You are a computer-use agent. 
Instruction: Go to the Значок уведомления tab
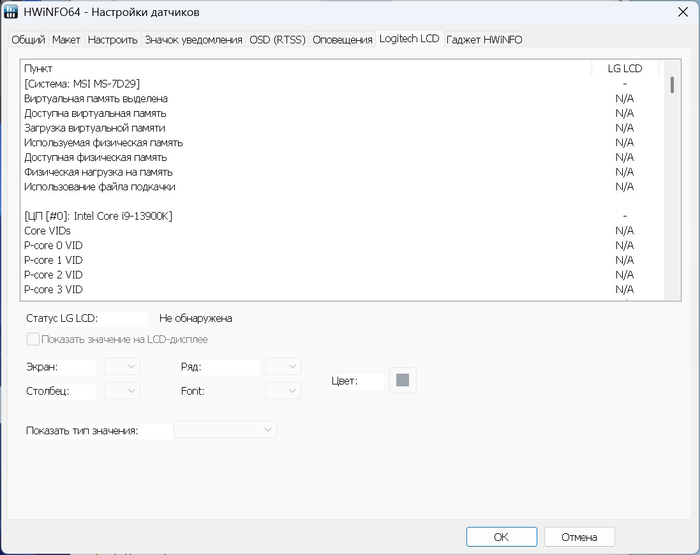click(x=193, y=39)
